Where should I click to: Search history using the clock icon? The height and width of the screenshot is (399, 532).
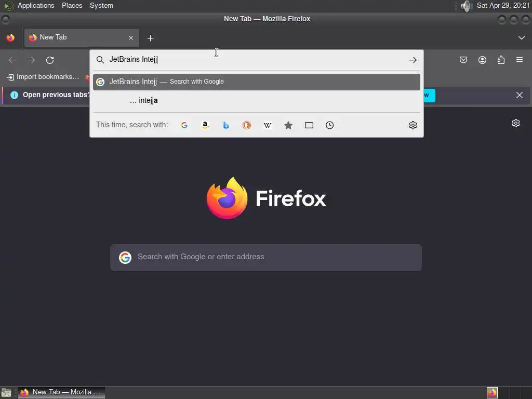(329, 125)
